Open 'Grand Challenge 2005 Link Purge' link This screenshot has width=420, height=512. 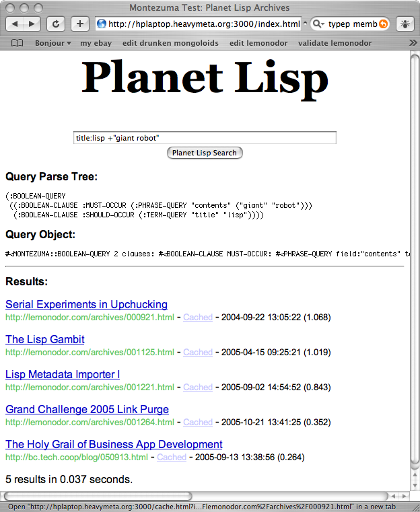point(87,409)
